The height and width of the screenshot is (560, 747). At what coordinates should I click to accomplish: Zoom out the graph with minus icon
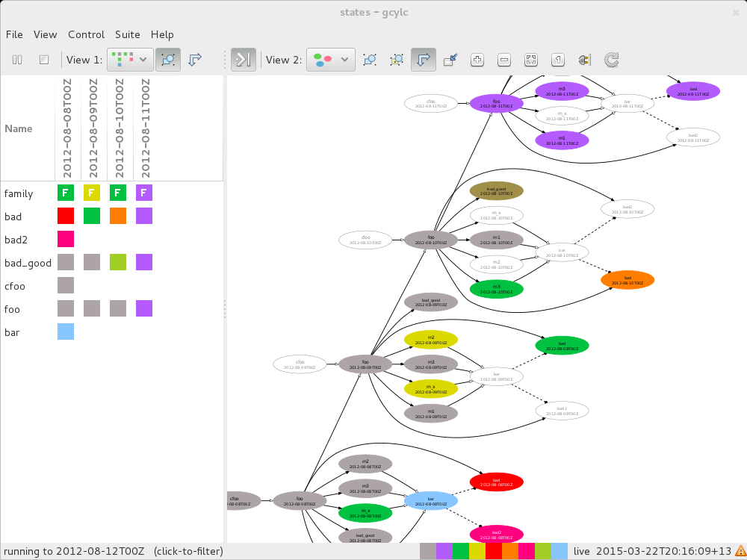coord(504,60)
